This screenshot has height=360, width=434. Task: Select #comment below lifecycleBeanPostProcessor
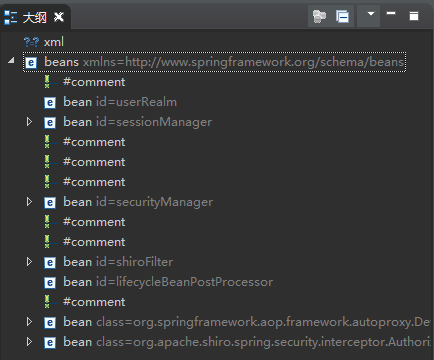[94, 302]
